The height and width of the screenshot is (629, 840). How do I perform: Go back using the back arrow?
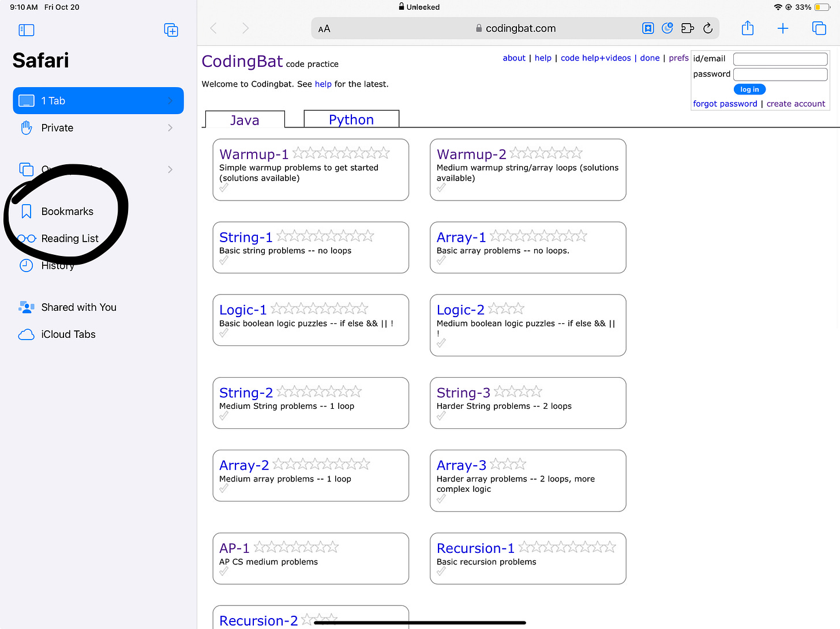[x=213, y=28]
